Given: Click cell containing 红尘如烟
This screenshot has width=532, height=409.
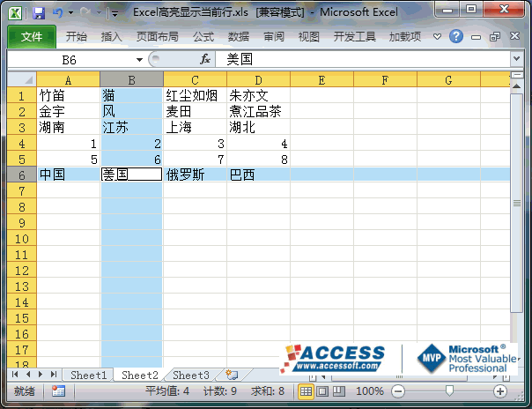Looking at the screenshot, I should point(195,95).
